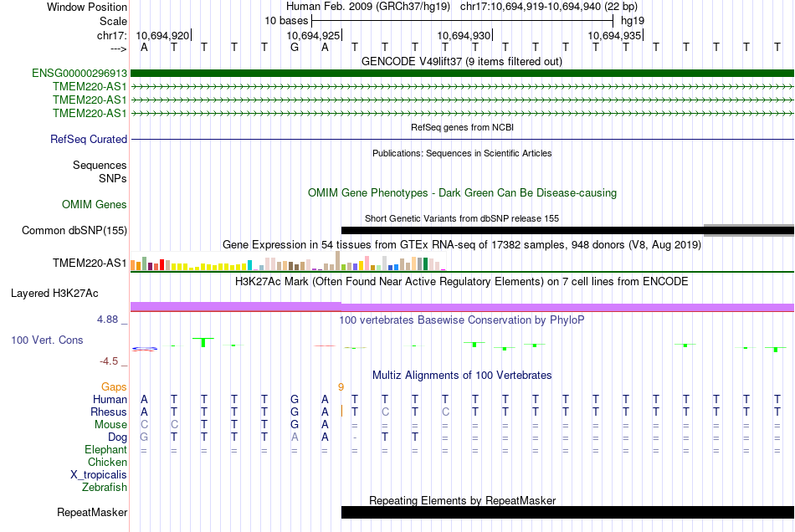Click the purple H3K27Ac signal band
Image resolution: width=795 pixels, height=532 pixels.
(x=463, y=307)
